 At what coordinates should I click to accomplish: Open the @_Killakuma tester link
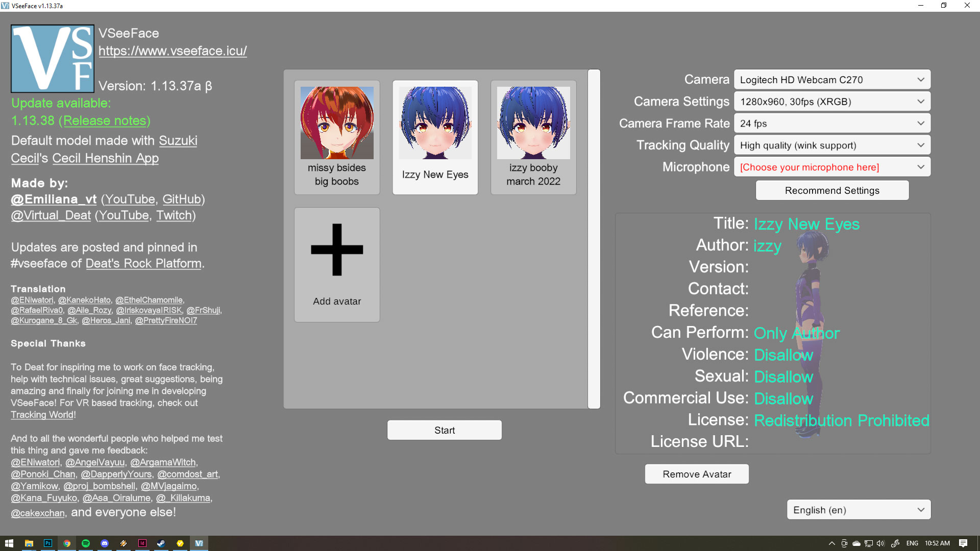[183, 498]
